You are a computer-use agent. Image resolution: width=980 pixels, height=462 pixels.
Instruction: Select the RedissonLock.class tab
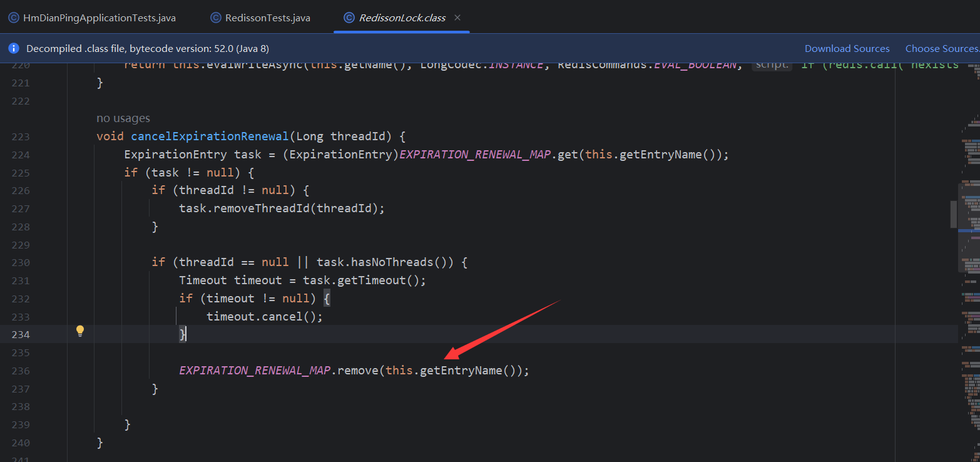tap(402, 18)
